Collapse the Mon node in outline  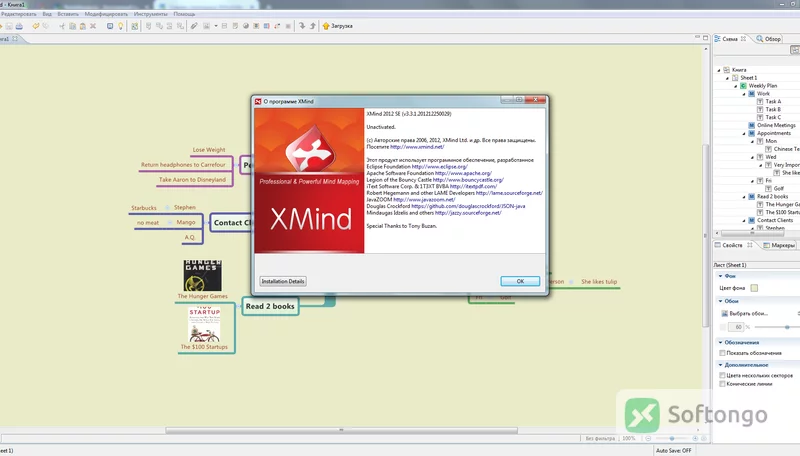(x=752, y=141)
